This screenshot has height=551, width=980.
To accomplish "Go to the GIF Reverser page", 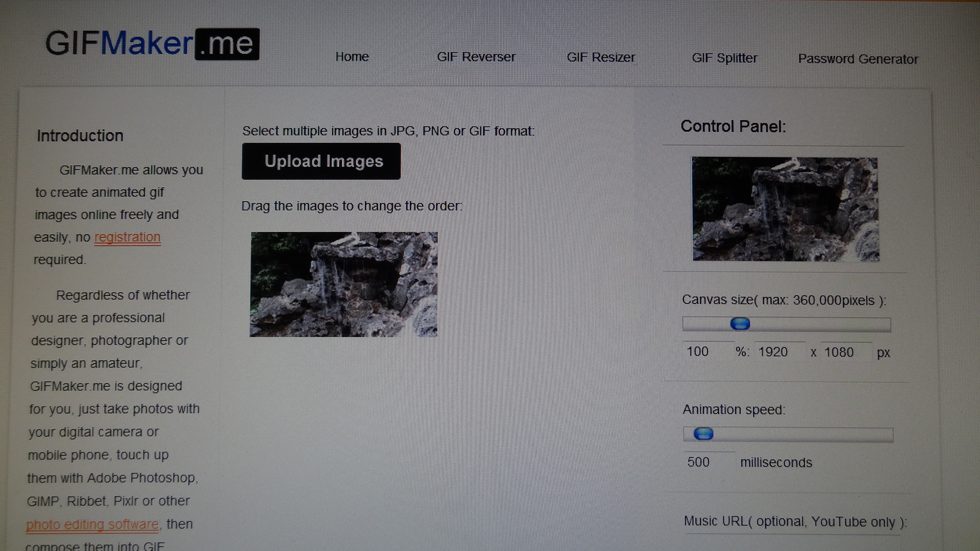I will point(476,57).
